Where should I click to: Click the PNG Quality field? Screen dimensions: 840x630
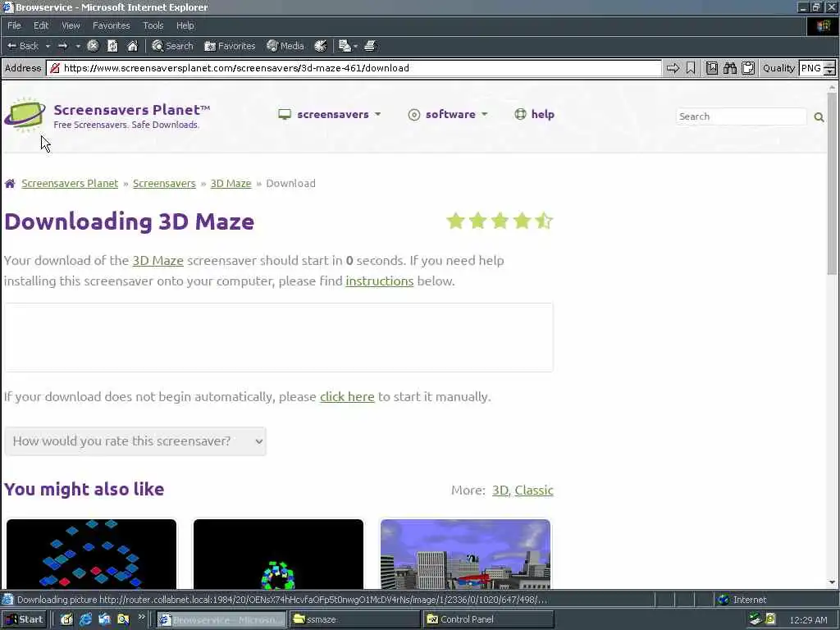pos(811,68)
